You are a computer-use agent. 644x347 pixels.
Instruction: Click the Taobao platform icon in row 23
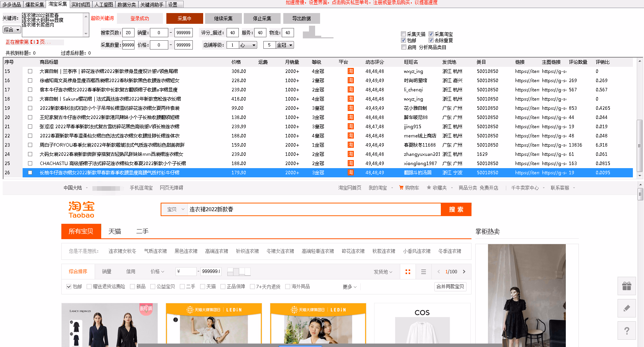click(x=350, y=145)
